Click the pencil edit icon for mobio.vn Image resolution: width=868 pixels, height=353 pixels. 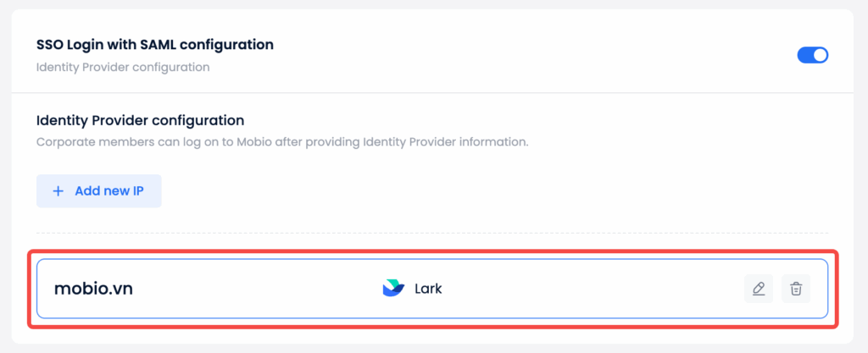pyautogui.click(x=759, y=289)
